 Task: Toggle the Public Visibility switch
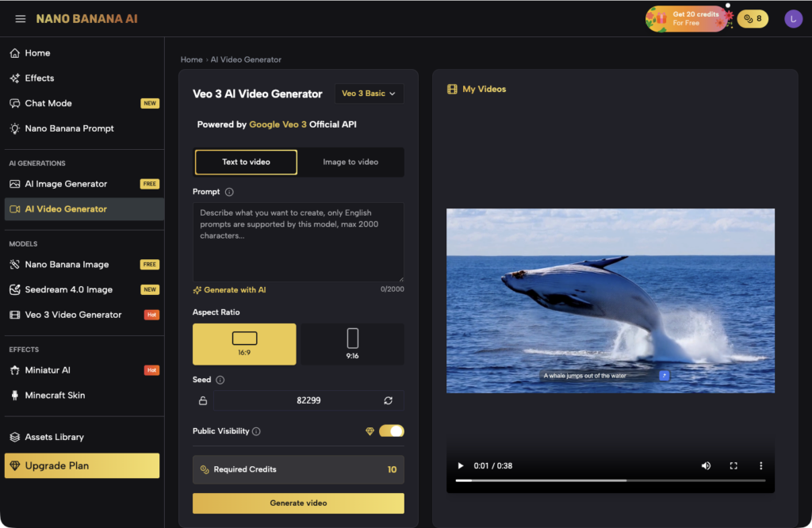pos(392,431)
